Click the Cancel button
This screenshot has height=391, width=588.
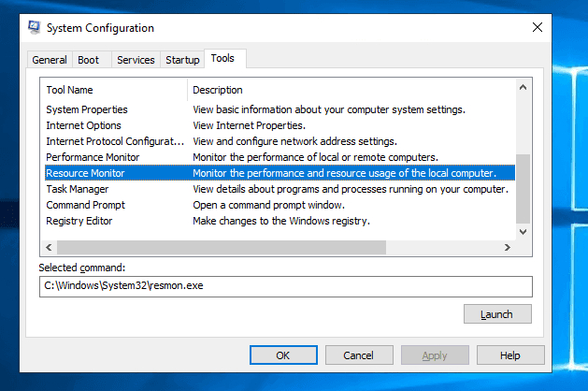pos(358,355)
